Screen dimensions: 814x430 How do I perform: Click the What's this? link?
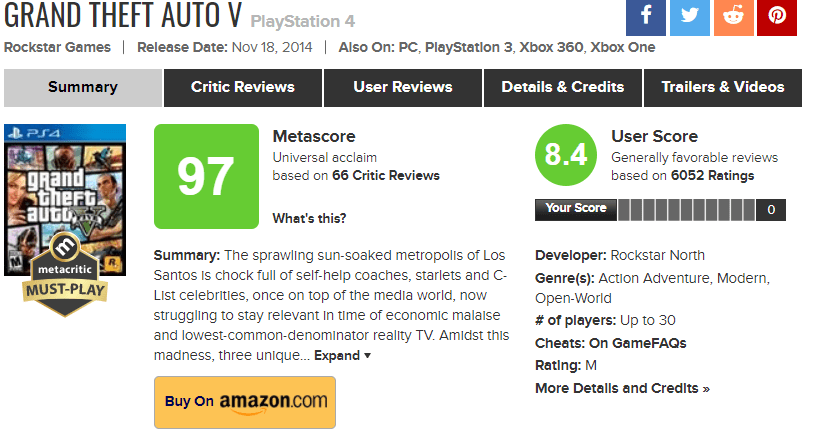[x=309, y=218]
